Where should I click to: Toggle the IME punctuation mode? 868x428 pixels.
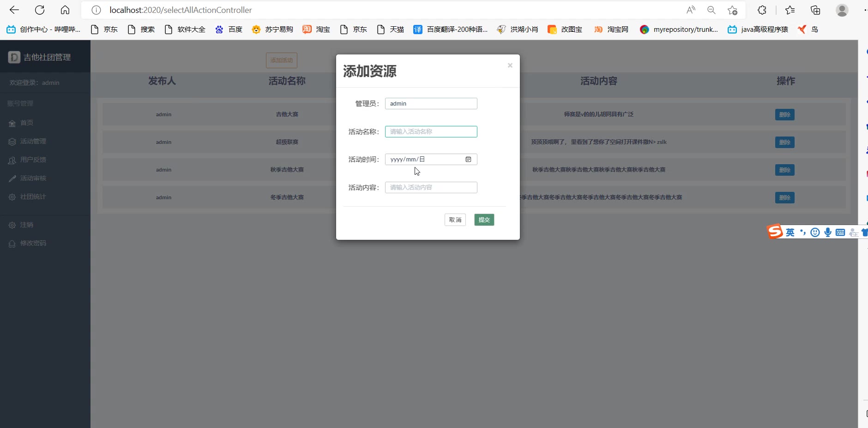[803, 232]
